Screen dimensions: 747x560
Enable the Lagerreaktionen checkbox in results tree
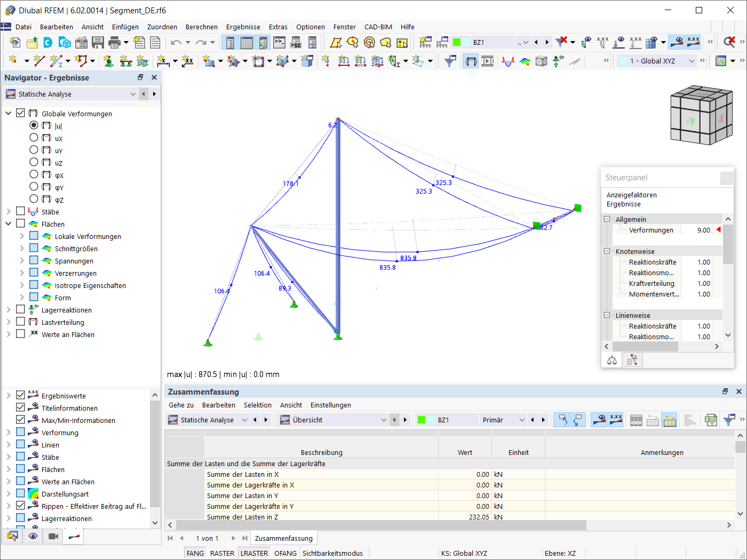(20, 309)
